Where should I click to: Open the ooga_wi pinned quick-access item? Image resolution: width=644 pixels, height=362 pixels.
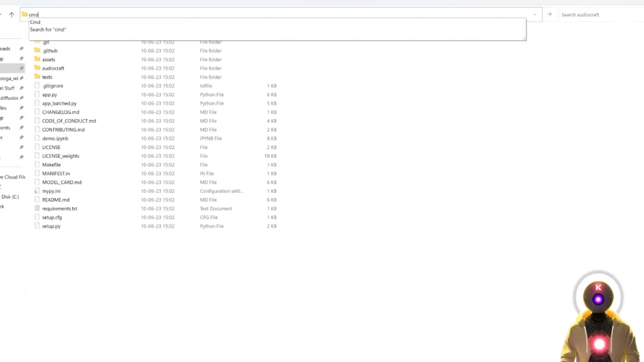(9, 79)
